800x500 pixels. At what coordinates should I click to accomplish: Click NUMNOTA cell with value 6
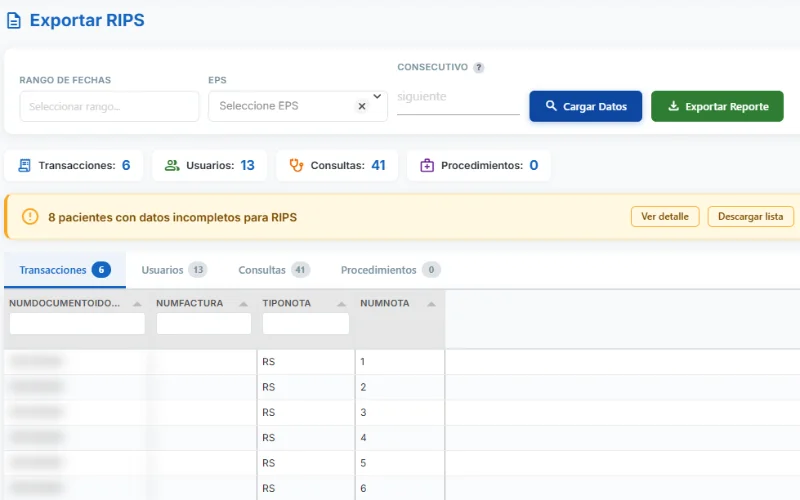point(399,488)
